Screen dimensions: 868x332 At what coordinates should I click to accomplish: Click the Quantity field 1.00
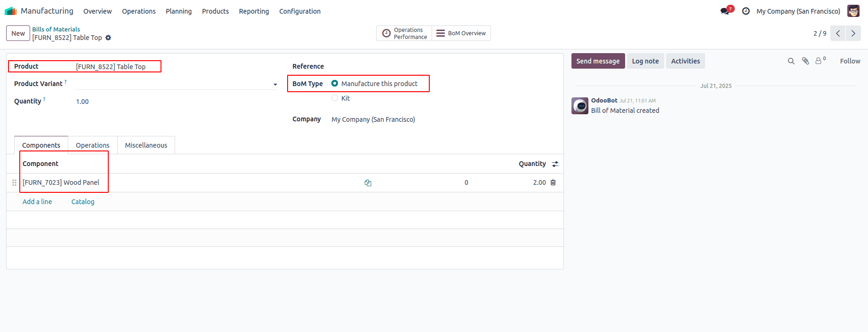[177, 102]
